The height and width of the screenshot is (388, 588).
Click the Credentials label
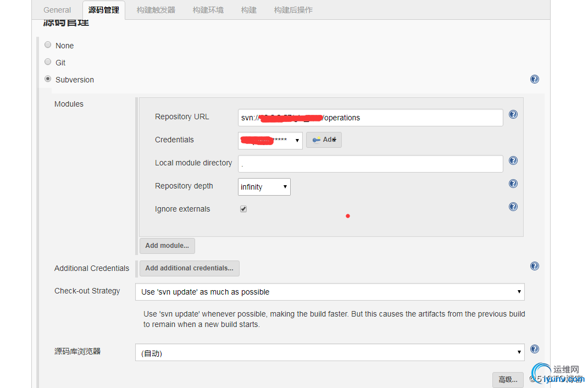pyautogui.click(x=174, y=140)
